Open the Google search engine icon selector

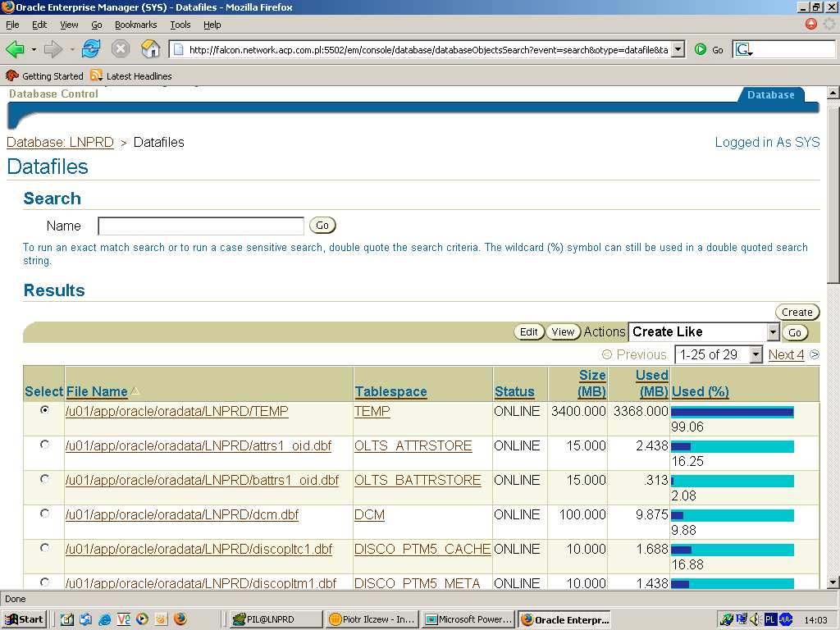click(744, 50)
